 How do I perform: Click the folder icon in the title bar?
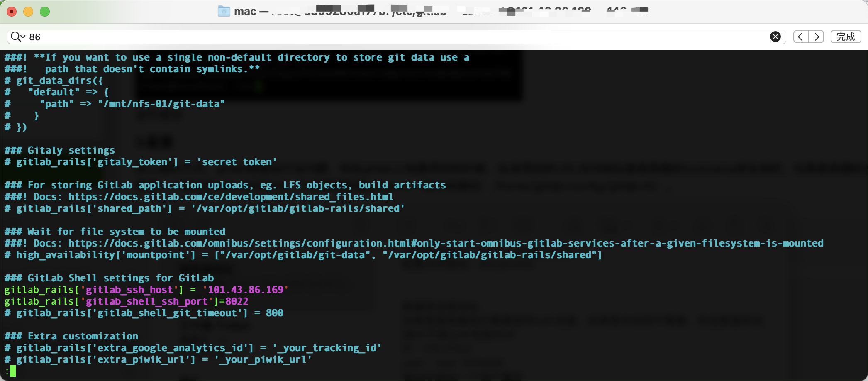[224, 11]
